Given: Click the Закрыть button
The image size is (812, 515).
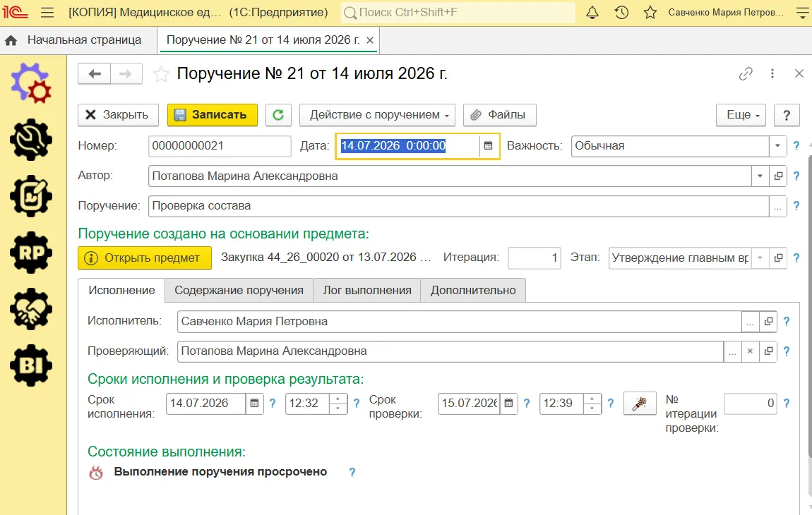Looking at the screenshot, I should [x=117, y=115].
